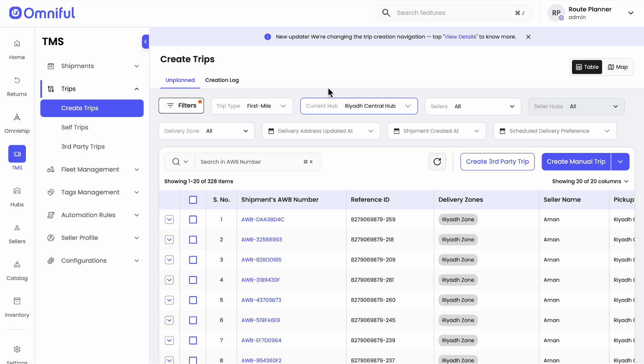Switch to the Creation Log tab

click(x=222, y=80)
